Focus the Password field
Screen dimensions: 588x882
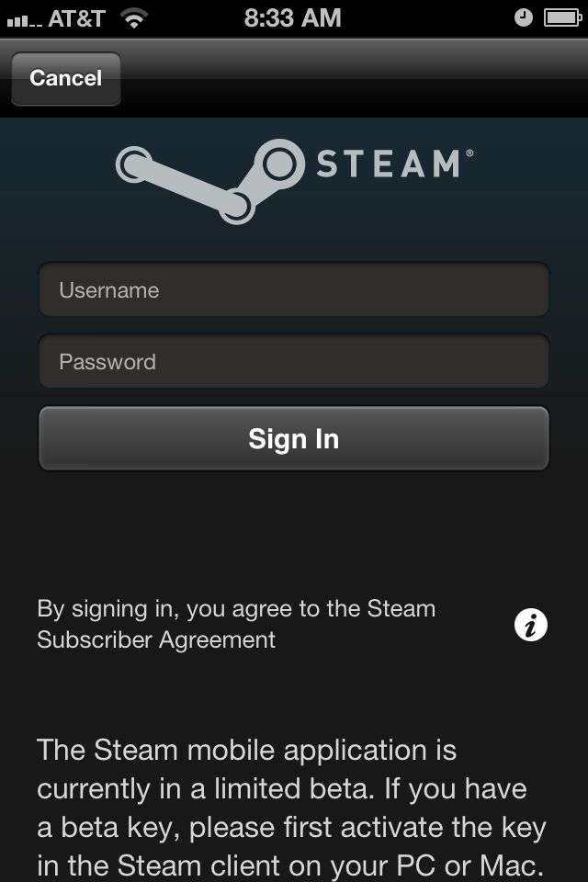294,361
